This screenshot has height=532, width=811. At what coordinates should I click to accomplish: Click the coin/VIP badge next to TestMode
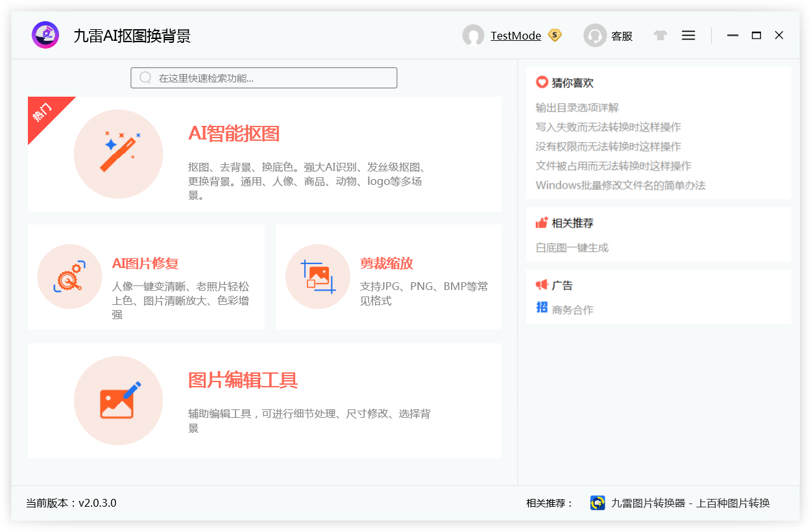coord(554,36)
